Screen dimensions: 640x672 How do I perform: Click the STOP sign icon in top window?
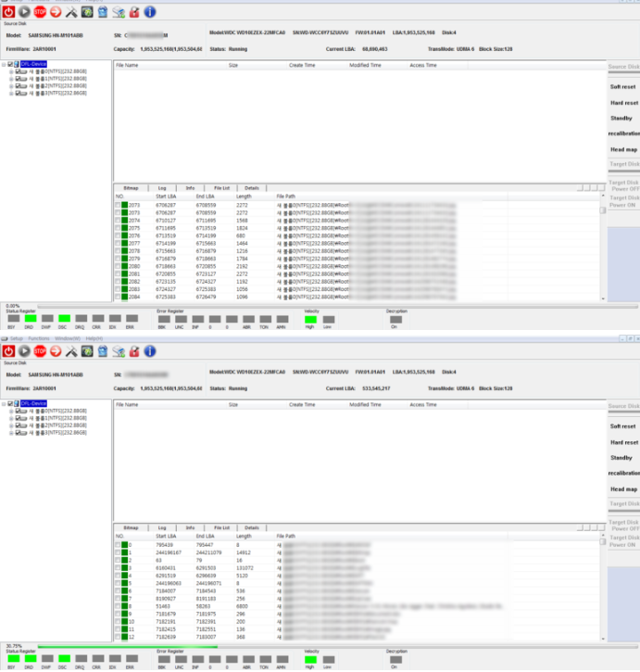pyautogui.click(x=40, y=12)
